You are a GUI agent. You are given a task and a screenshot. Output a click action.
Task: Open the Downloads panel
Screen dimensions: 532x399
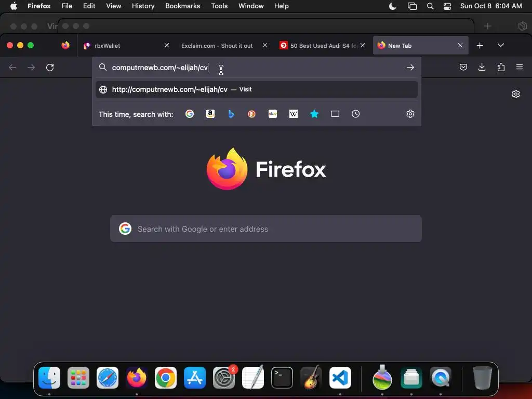point(482,67)
